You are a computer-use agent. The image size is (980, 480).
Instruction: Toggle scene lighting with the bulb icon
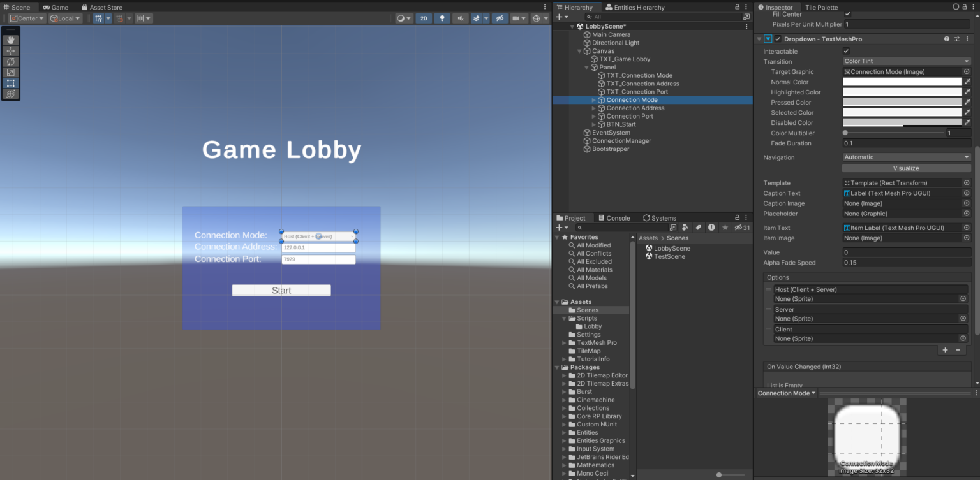point(442,18)
